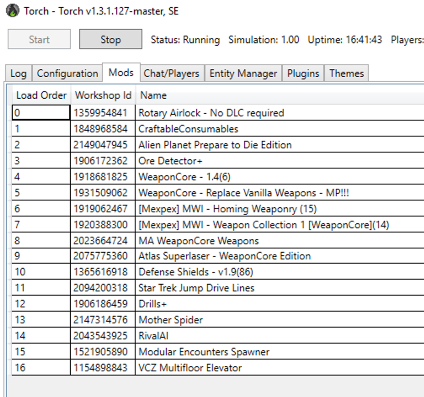Image resolution: width=424 pixels, height=397 pixels.
Task: Select the Chat/Players tab
Action: [x=171, y=73]
